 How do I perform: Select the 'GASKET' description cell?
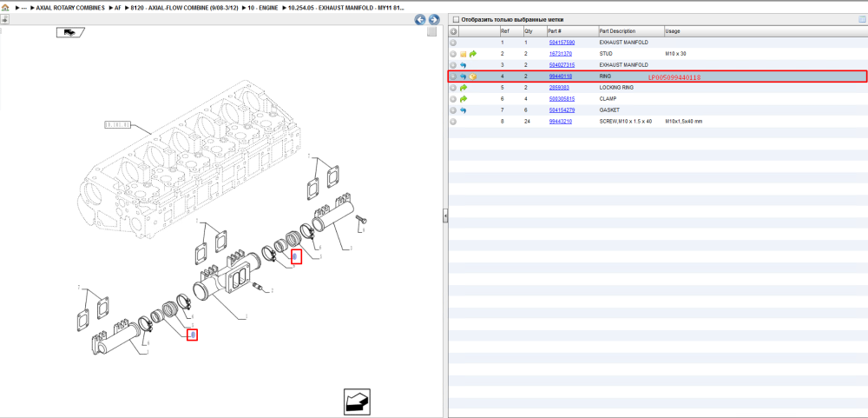(x=609, y=109)
